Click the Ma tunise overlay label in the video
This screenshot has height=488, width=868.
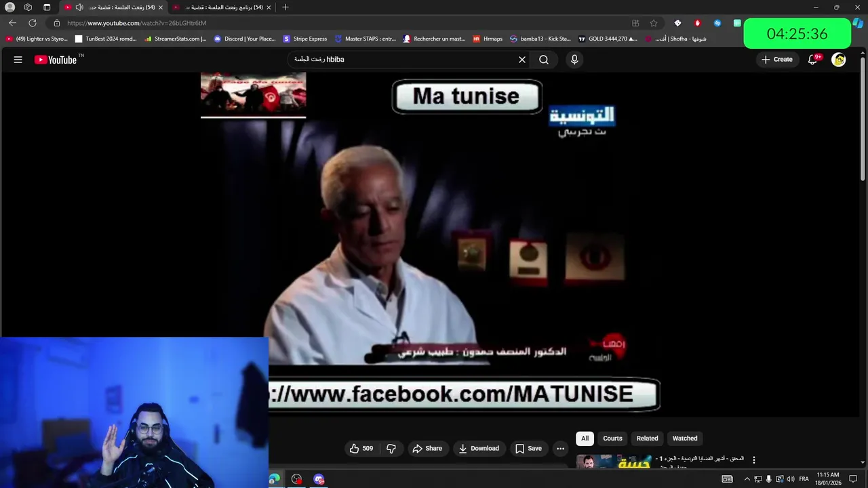467,96
